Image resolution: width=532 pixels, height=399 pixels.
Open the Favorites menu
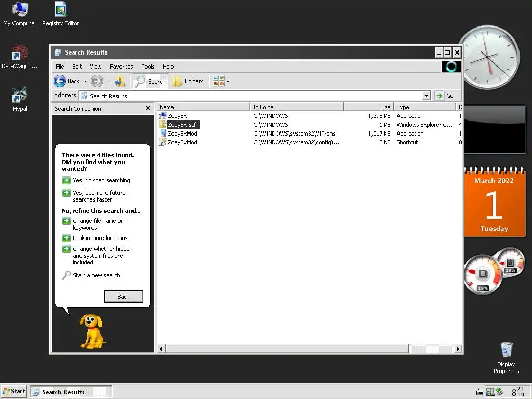point(122,66)
